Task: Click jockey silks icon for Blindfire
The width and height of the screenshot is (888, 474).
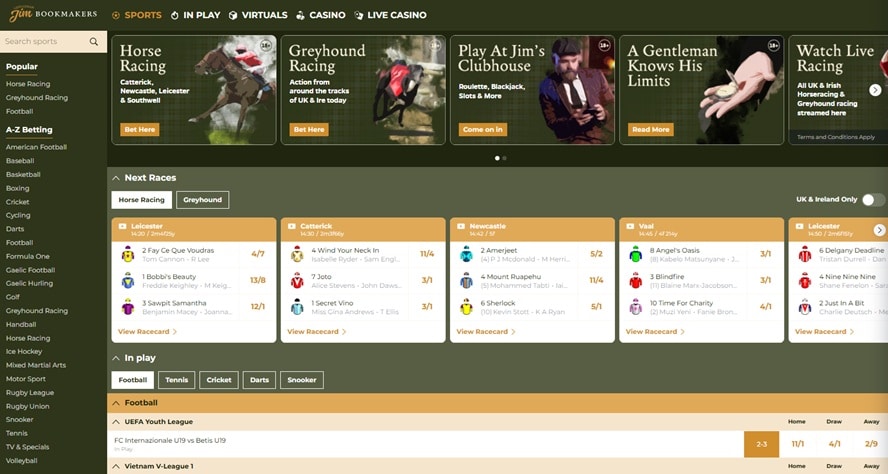Action: coord(636,280)
